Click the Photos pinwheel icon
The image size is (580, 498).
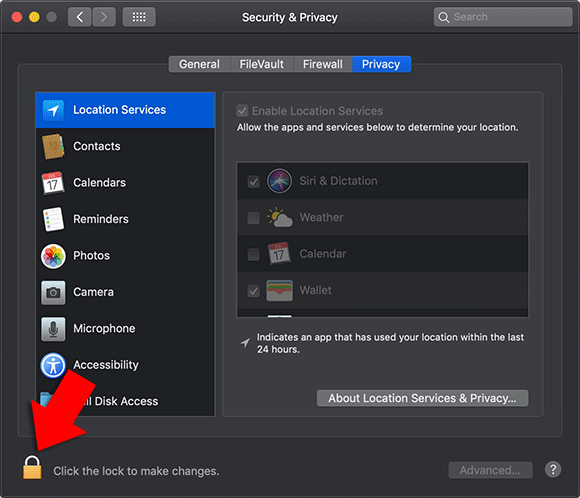[53, 256]
